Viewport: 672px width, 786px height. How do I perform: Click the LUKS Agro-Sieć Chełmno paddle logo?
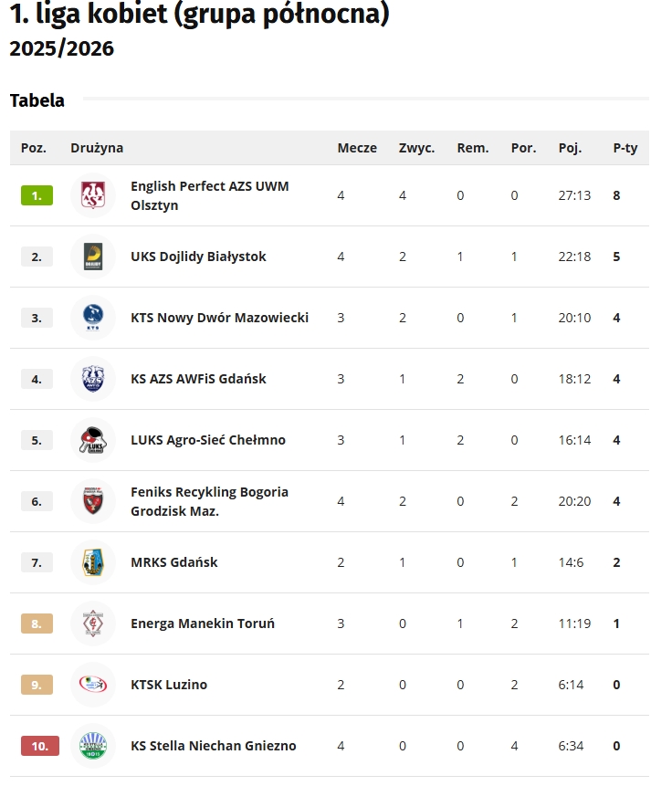click(93, 440)
